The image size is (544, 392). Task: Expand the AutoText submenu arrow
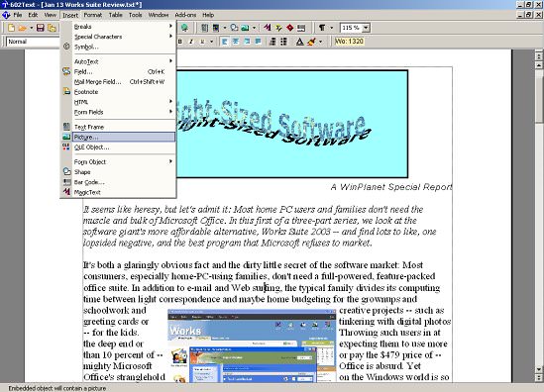click(x=170, y=61)
